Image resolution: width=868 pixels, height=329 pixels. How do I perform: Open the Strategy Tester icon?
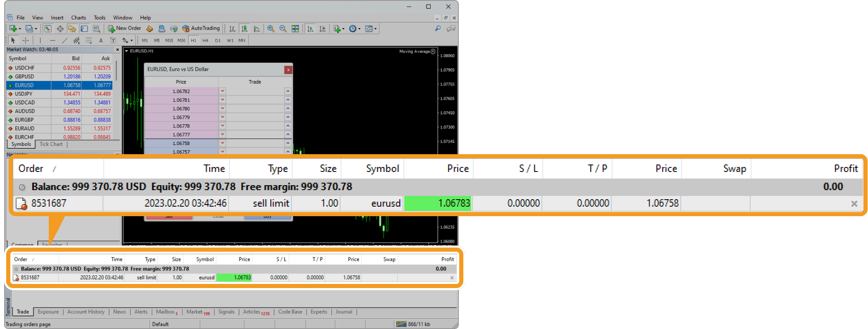click(96, 29)
